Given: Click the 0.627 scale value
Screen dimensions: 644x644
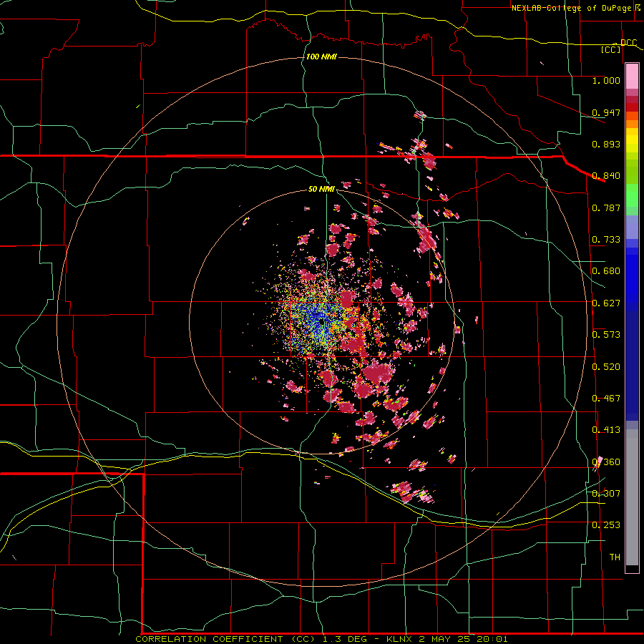Looking at the screenshot, I should [606, 303].
